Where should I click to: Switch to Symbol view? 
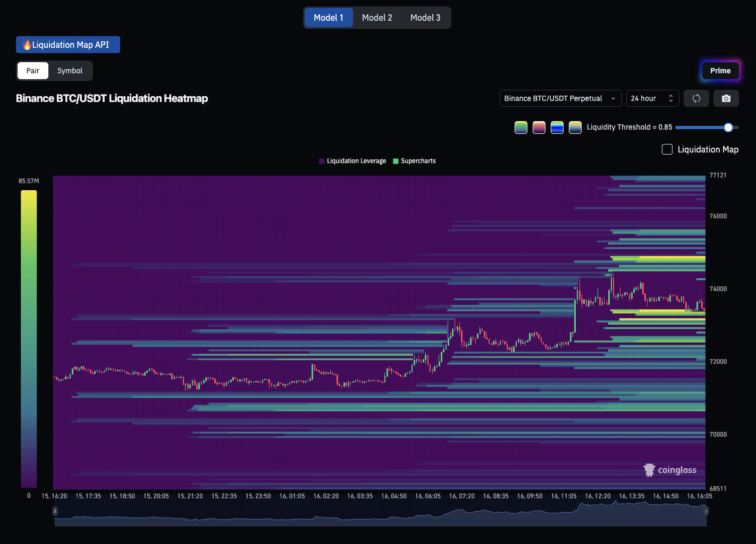70,71
